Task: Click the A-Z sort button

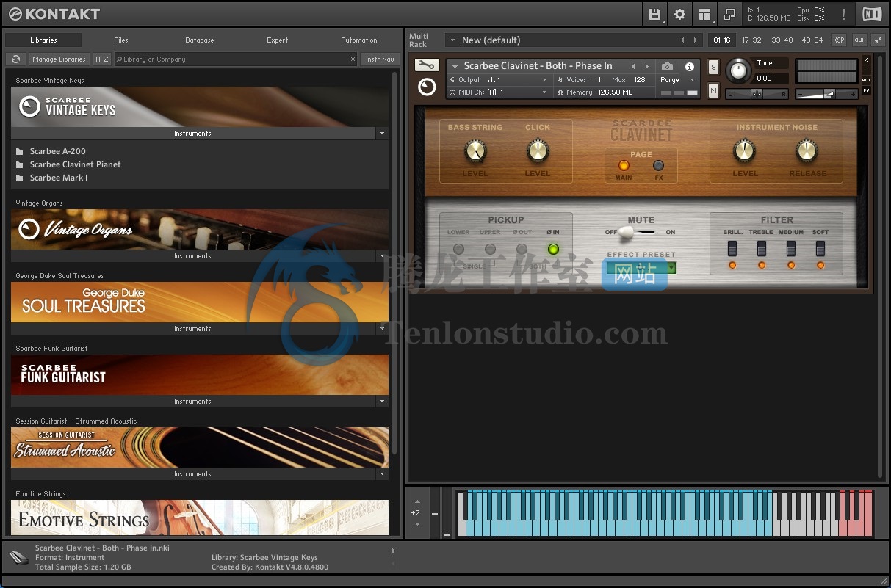Action: coord(102,59)
